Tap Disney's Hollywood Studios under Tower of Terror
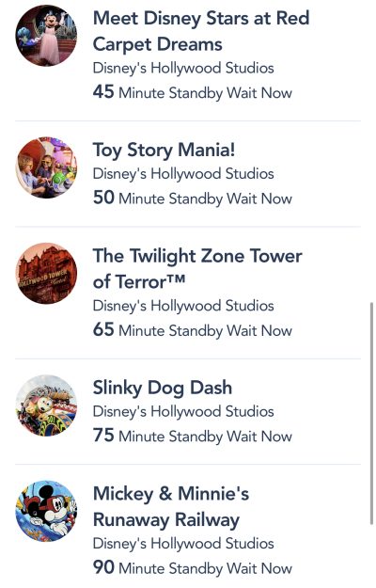Viewport: 376px width, 588px height. click(x=183, y=306)
